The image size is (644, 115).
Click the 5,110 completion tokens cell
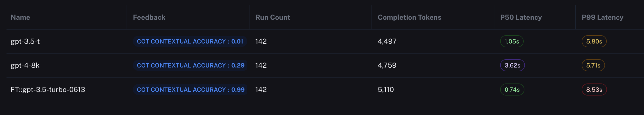click(386, 89)
